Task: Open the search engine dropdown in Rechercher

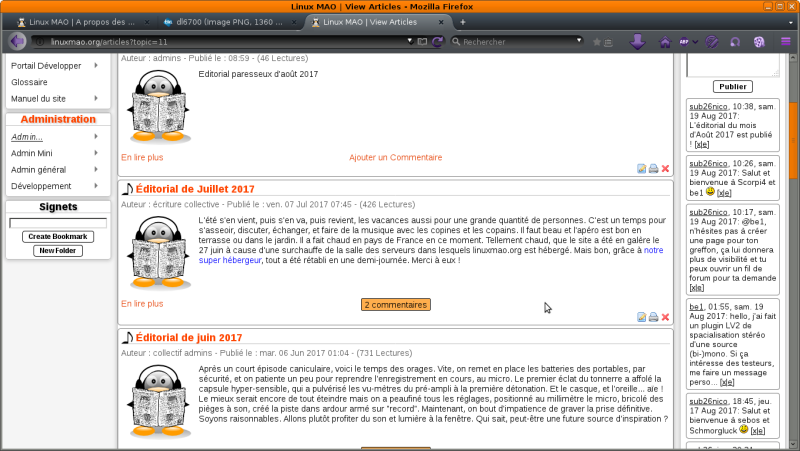Action: click(x=579, y=40)
